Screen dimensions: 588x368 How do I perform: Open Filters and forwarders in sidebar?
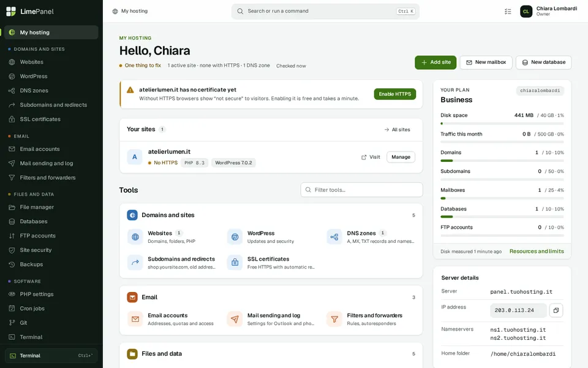pyautogui.click(x=51, y=178)
